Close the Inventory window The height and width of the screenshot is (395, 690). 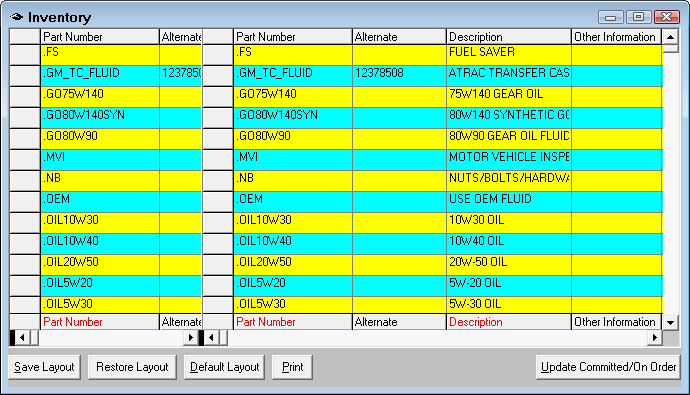click(667, 17)
